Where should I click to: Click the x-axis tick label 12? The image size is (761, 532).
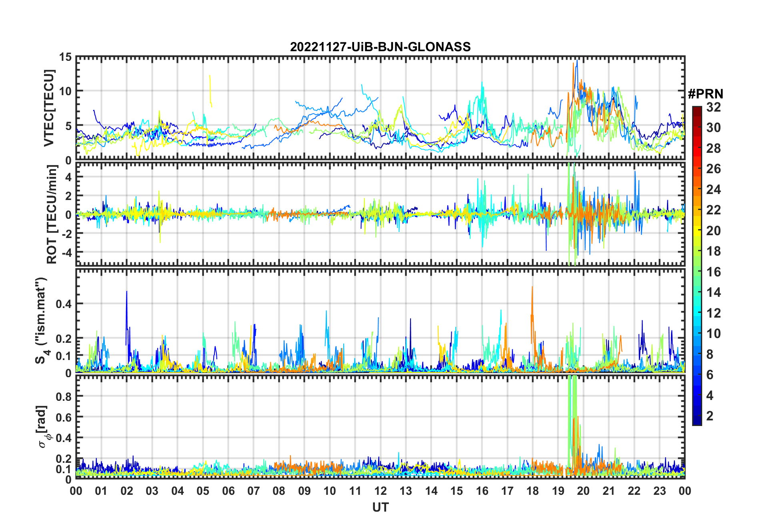click(x=380, y=491)
